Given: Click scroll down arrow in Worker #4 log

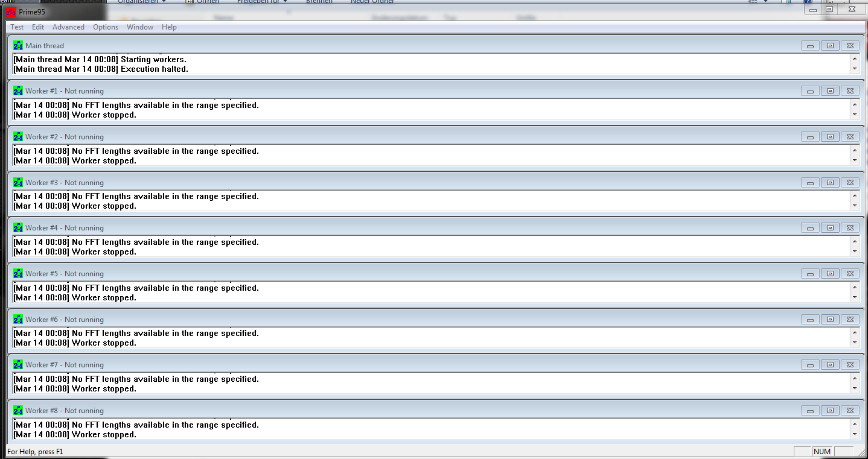Looking at the screenshot, I should 855,252.
